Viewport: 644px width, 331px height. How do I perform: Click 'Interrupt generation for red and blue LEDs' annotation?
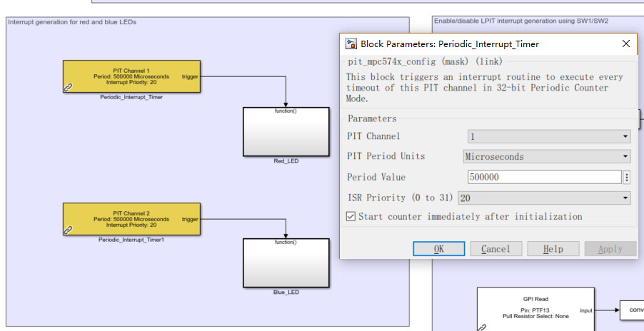point(72,22)
